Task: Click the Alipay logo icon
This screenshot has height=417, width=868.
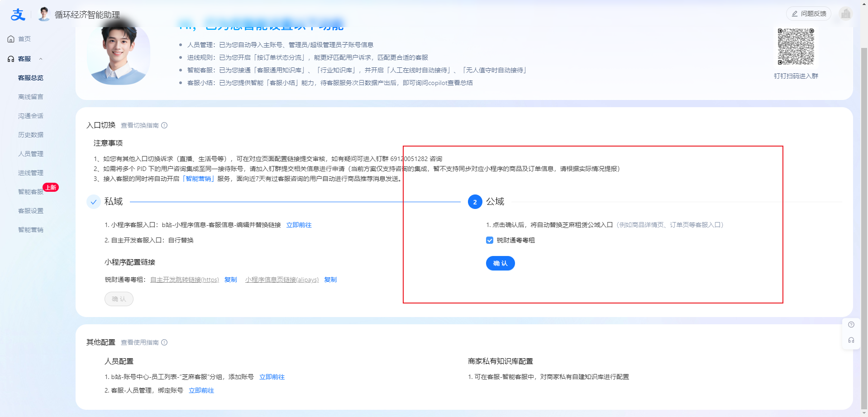Action: pos(18,15)
